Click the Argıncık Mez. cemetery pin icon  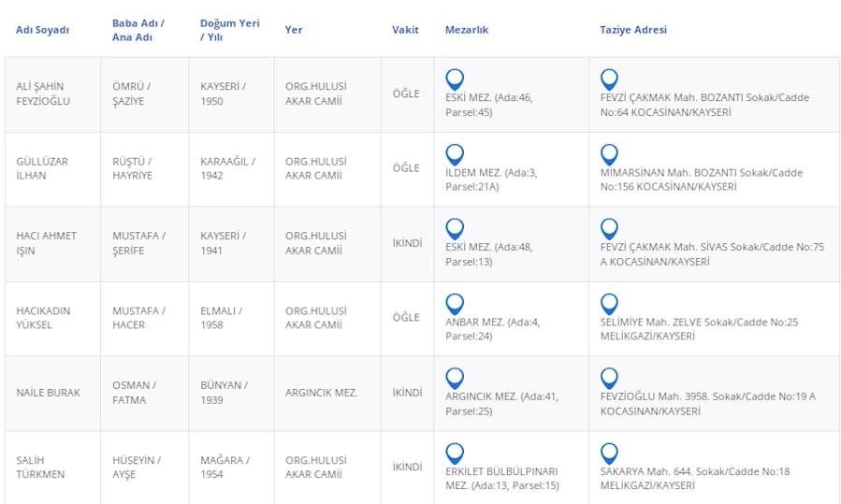coord(455,378)
